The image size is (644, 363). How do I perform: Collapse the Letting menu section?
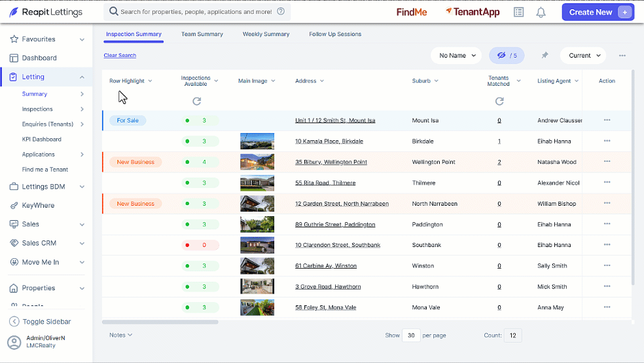coord(82,77)
